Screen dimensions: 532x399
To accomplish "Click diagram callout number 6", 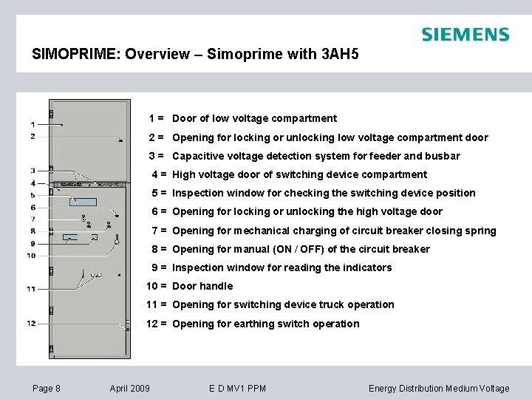I will click(x=33, y=208).
